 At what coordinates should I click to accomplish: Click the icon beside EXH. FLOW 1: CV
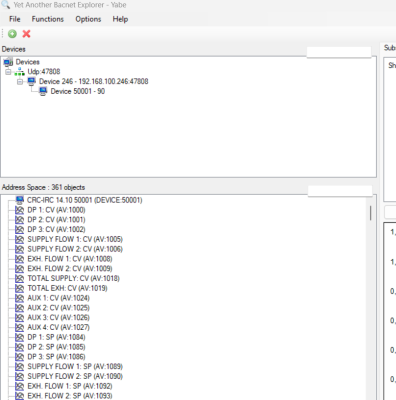tap(20, 259)
